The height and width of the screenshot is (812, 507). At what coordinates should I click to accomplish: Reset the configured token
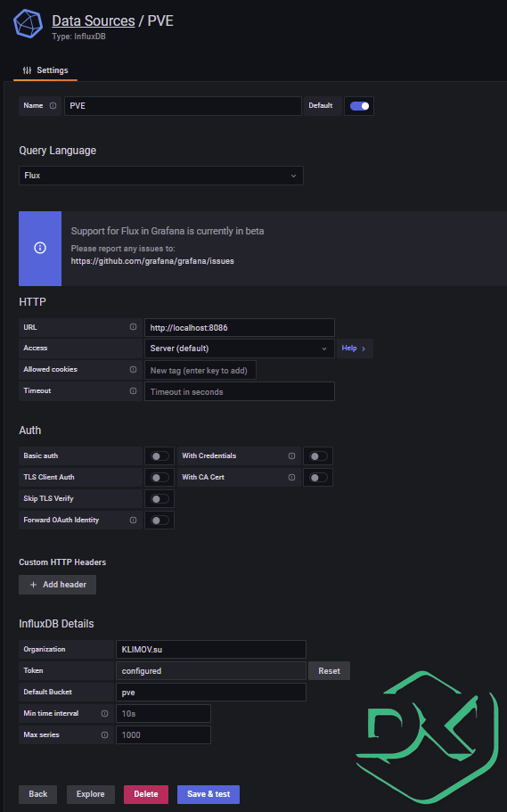click(x=330, y=670)
